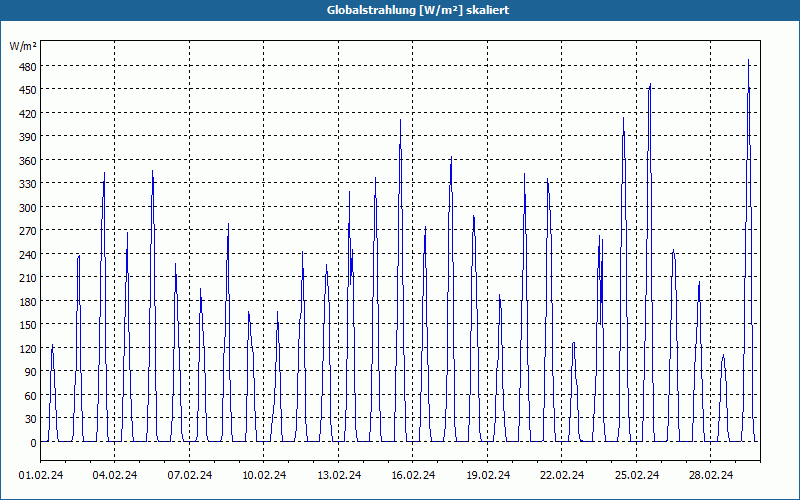The height and width of the screenshot is (500, 800).
Task: Click the date label '28.02.24'
Action: (711, 475)
